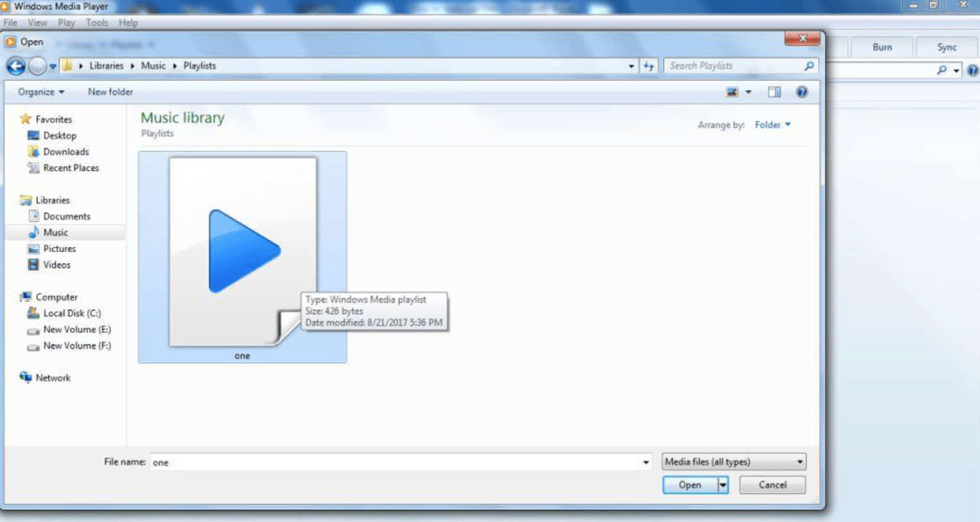Image resolution: width=980 pixels, height=522 pixels.
Task: Select Videos library in navigation pane
Action: point(57,264)
